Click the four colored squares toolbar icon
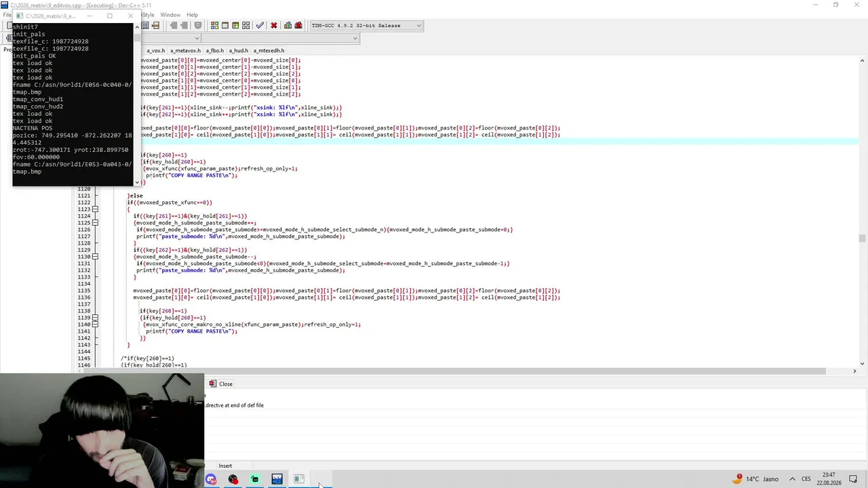The height and width of the screenshot is (488, 868). pyautogui.click(x=214, y=26)
